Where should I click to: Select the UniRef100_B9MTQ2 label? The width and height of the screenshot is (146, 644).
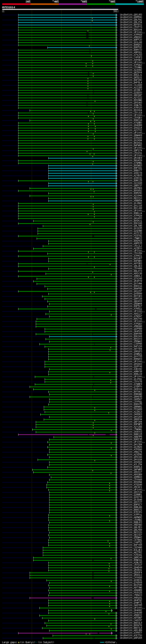coord(131,48)
